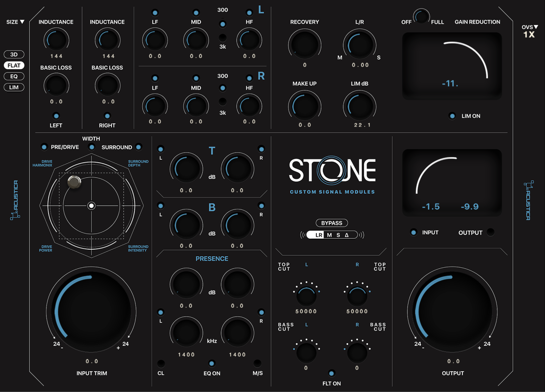Select LR in the monitor mode selector

319,235
